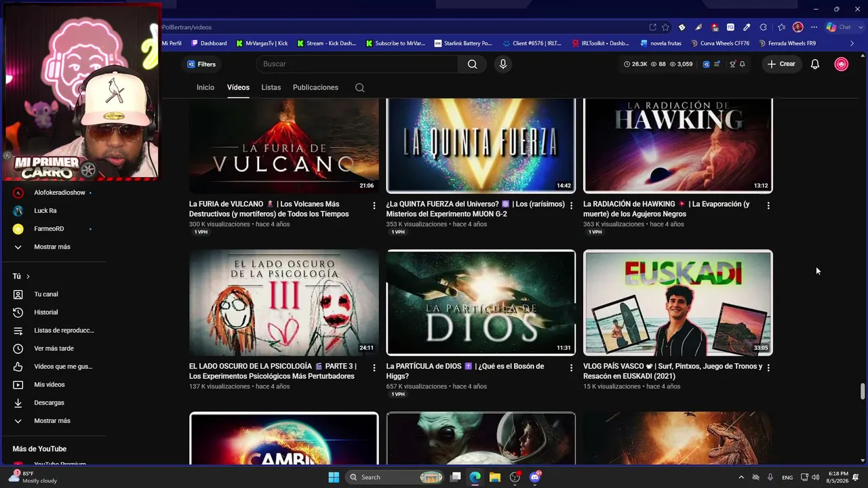This screenshot has width=868, height=488.
Task: Switch to the Listas tab
Action: [271, 87]
